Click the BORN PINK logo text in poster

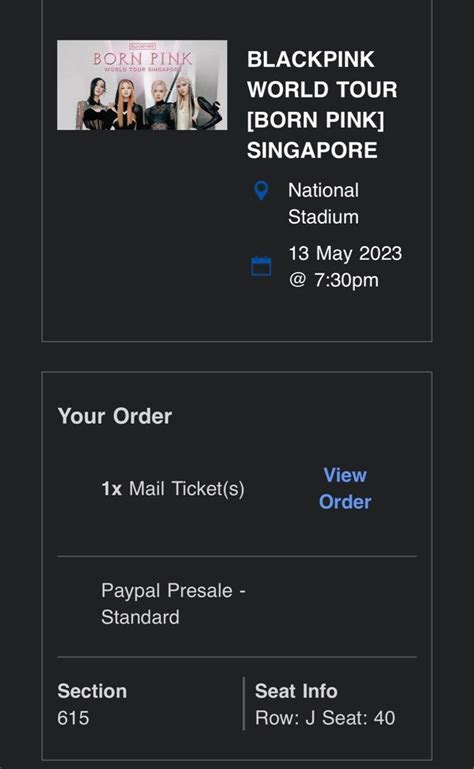(x=142, y=59)
